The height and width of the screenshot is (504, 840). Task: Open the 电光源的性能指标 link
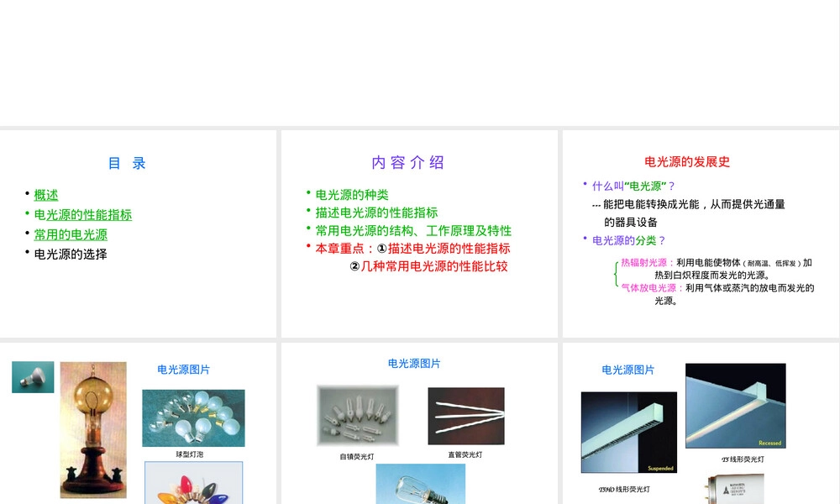(83, 215)
